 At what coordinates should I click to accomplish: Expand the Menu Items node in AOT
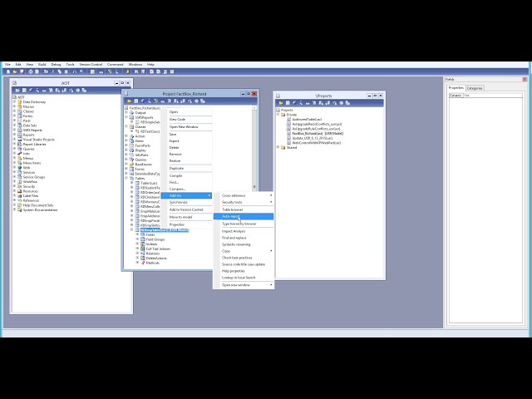(15, 163)
